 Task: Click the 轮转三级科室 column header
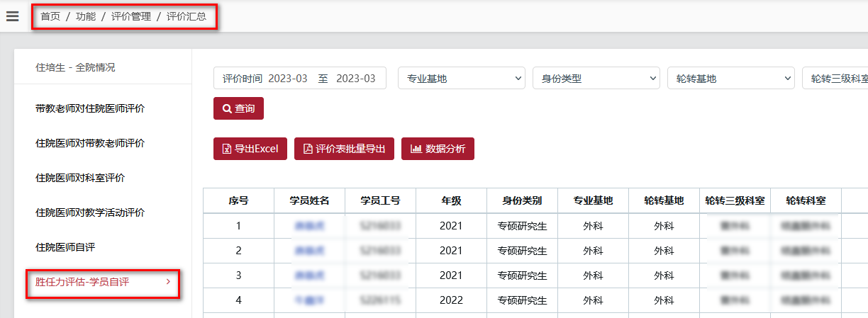point(735,200)
